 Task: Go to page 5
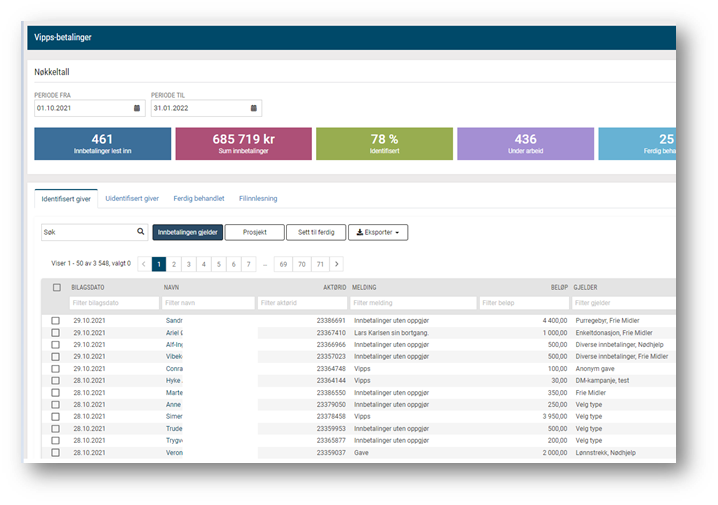click(x=218, y=264)
